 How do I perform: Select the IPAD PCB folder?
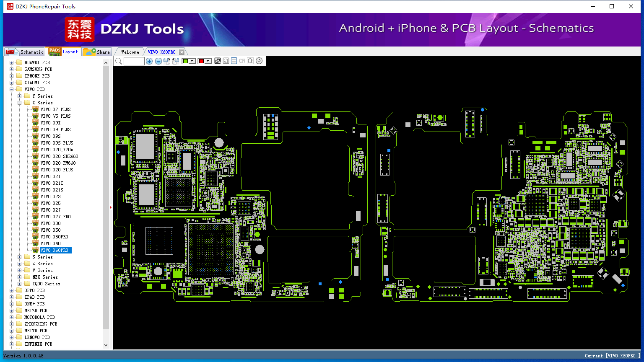34,297
